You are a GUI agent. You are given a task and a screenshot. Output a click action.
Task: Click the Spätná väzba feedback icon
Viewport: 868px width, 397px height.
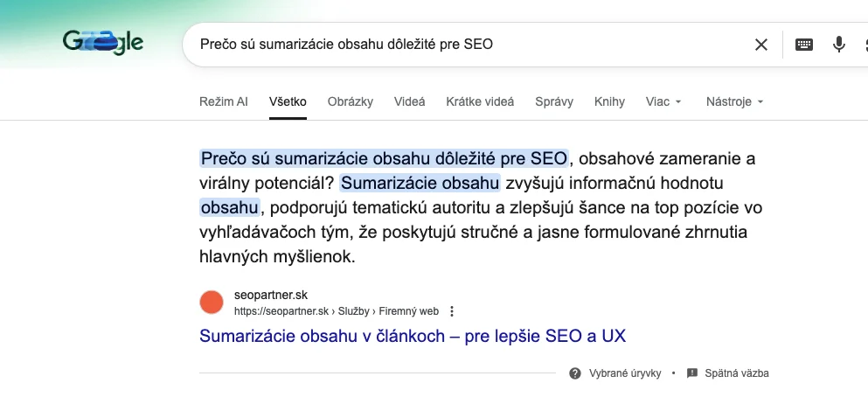tap(692, 373)
